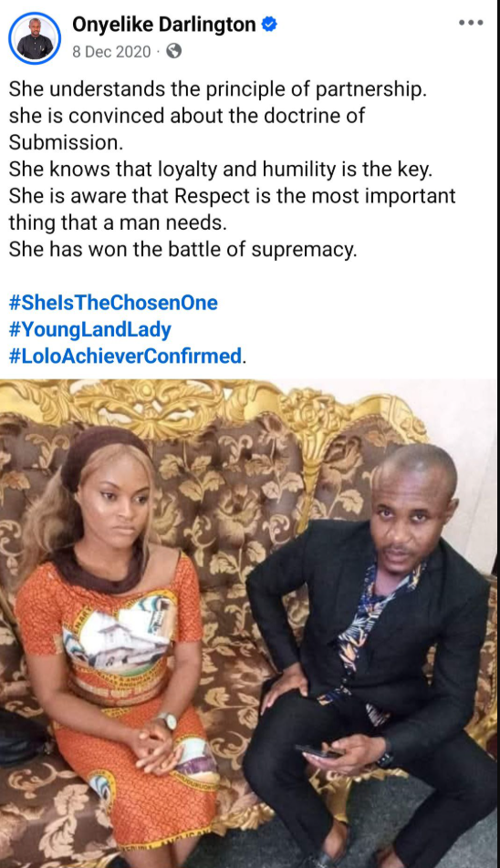Follow the #SheIsTheChosenOne hashtag
This screenshot has height=868, width=500.
[x=113, y=303]
